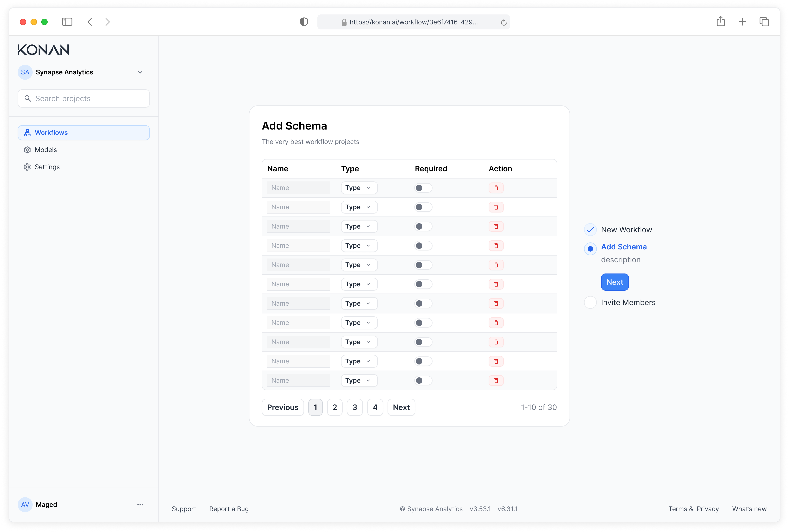Open the Type dropdown in the last row
The width and height of the screenshot is (789, 532).
[359, 381]
